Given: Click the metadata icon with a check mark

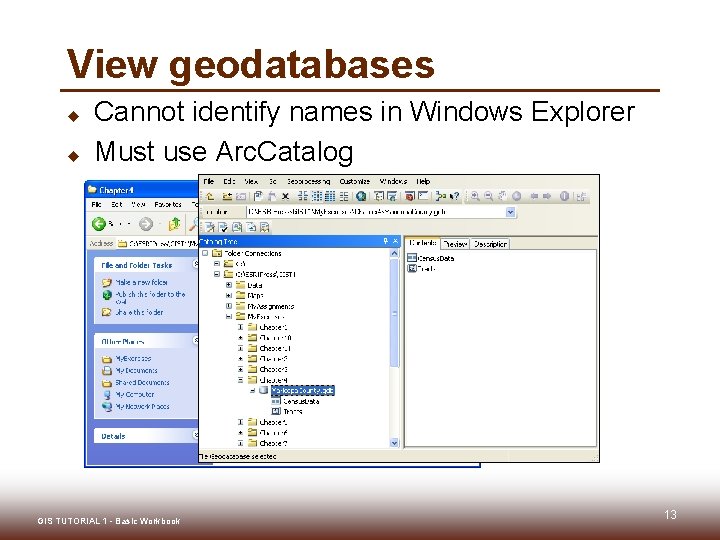Looking at the screenshot, I should (223, 227).
